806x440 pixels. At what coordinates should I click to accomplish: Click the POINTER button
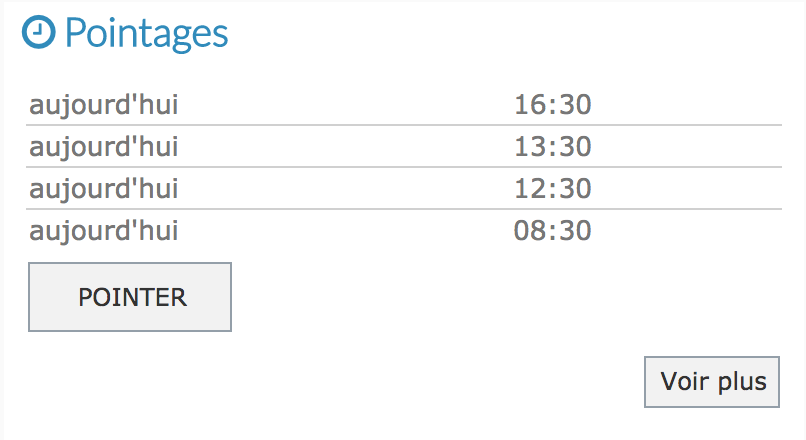130,297
